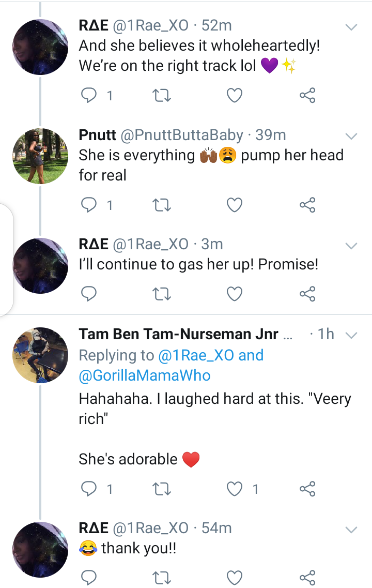The image size is (372, 588).
Task: Reply to Tam Ben's "Veery rich" tweet
Action: pyautogui.click(x=89, y=488)
